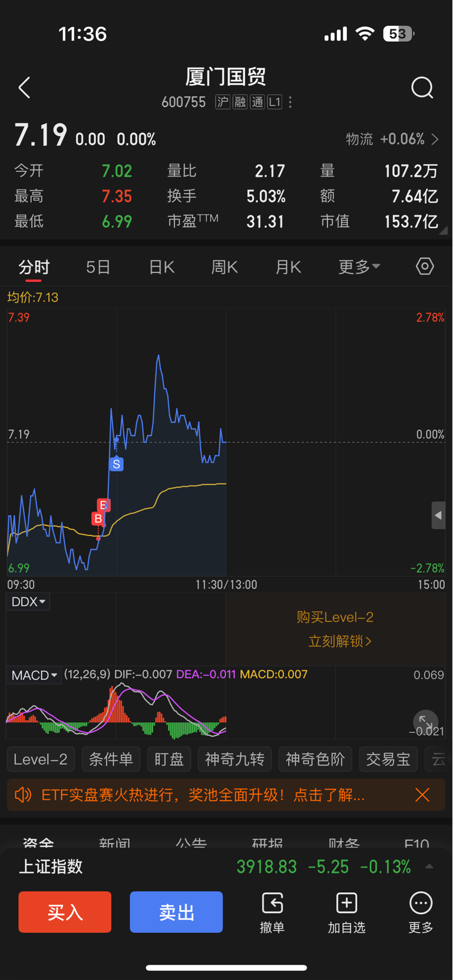Tap the 撤单 cancel order icon
The height and width of the screenshot is (980, 453).
click(x=272, y=902)
